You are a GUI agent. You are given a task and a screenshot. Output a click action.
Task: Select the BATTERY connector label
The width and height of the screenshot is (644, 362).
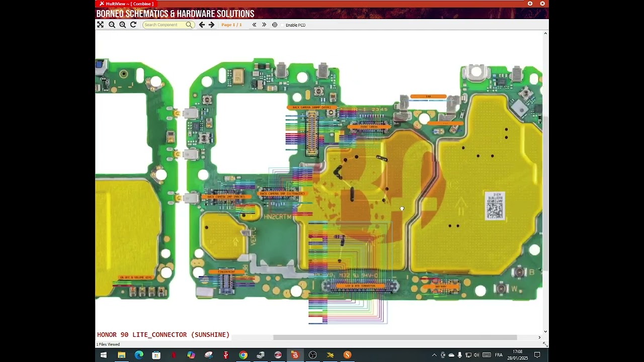click(x=440, y=287)
